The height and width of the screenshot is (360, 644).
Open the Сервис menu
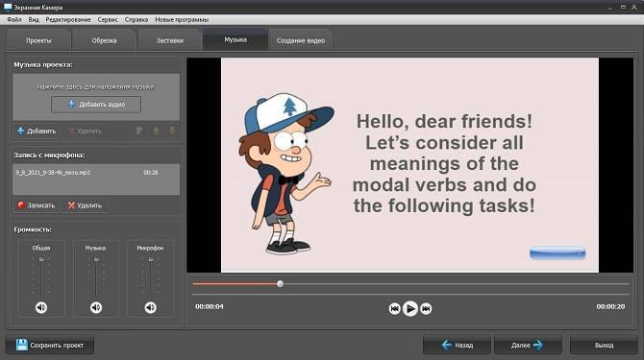(x=108, y=20)
